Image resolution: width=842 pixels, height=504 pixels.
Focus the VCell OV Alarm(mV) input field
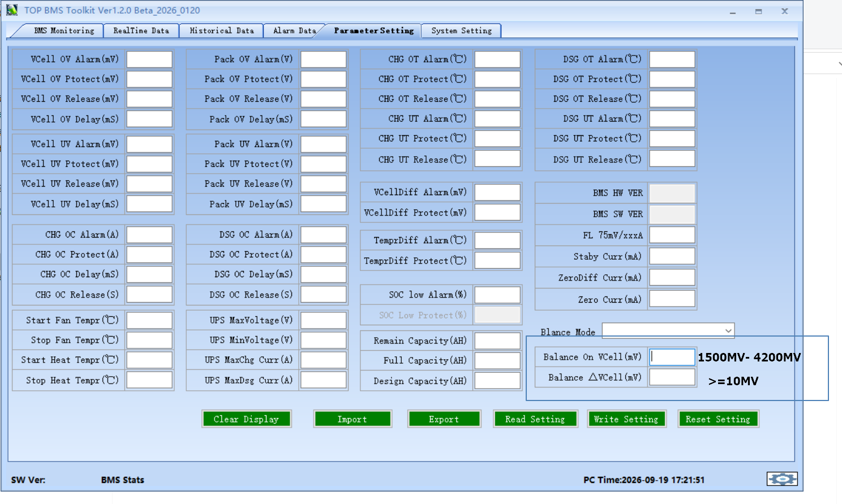[x=149, y=59]
